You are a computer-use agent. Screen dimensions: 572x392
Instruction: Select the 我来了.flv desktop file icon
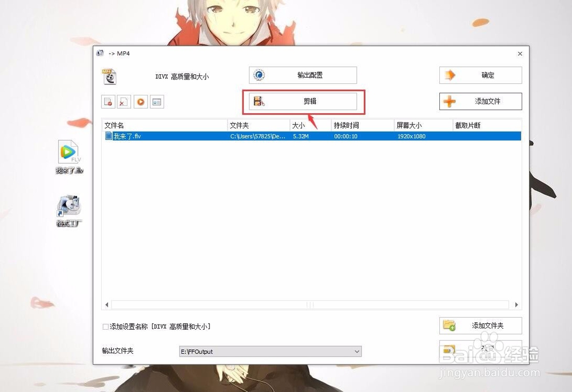(69, 157)
